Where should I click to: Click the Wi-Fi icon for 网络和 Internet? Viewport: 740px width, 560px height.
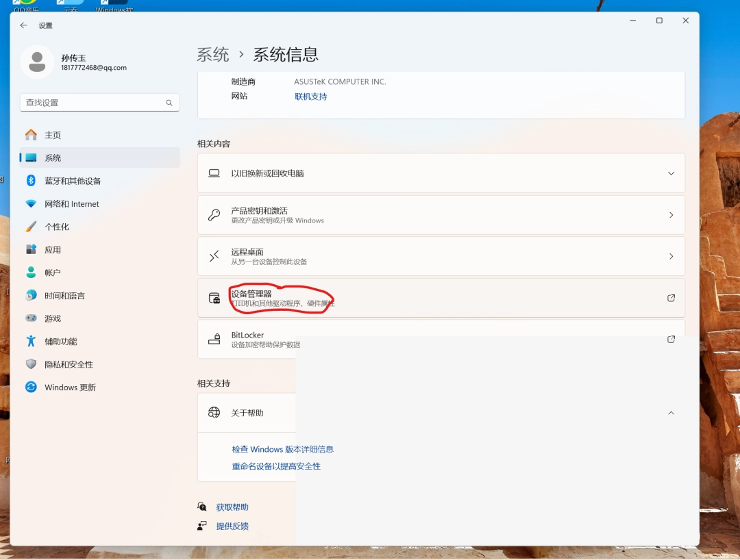(x=31, y=203)
